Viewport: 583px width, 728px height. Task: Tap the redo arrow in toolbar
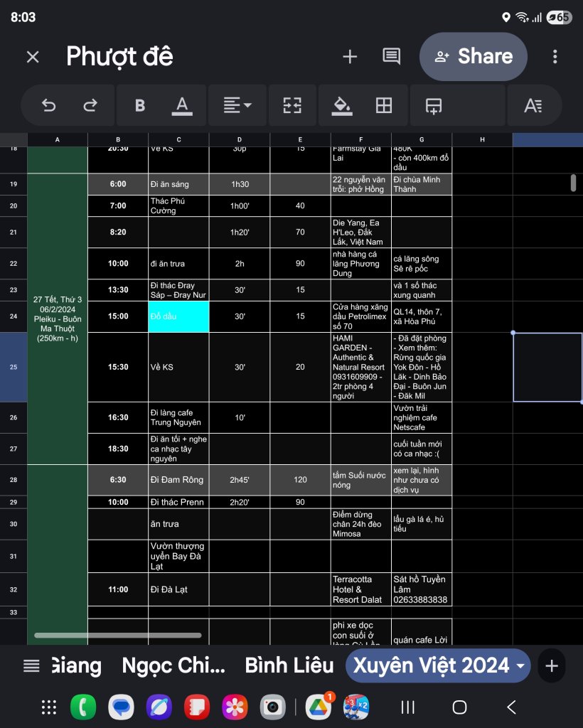point(90,106)
